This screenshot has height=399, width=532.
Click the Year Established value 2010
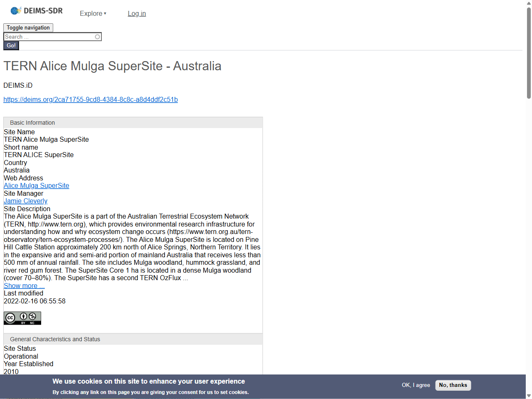(x=11, y=372)
